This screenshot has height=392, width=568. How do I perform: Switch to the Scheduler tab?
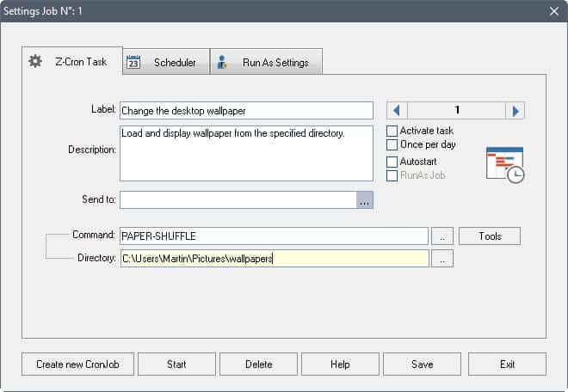tap(164, 63)
